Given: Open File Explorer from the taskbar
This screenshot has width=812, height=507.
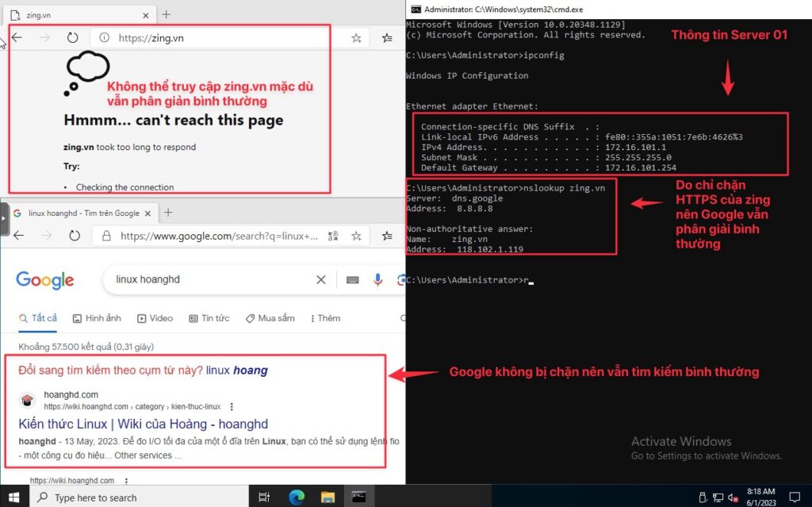Looking at the screenshot, I should [x=327, y=497].
